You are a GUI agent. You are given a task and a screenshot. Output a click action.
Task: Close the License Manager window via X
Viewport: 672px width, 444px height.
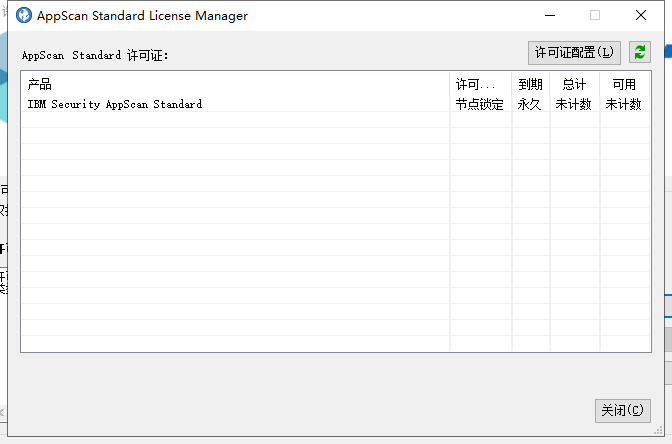640,16
